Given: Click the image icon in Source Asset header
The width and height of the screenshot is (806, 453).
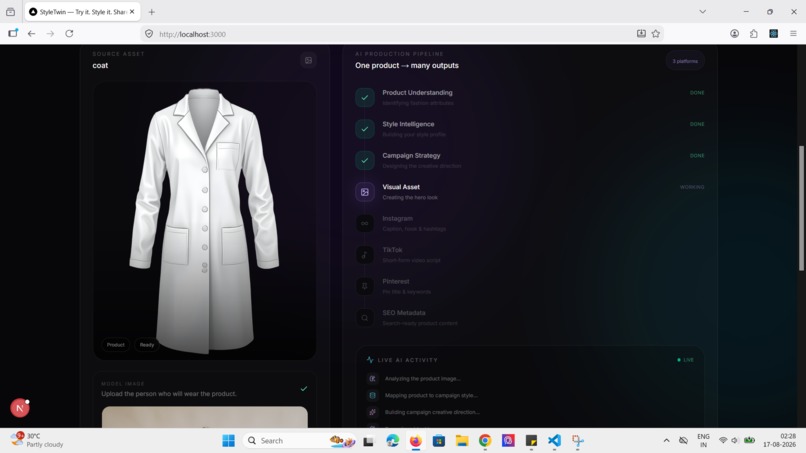Looking at the screenshot, I should pyautogui.click(x=308, y=61).
